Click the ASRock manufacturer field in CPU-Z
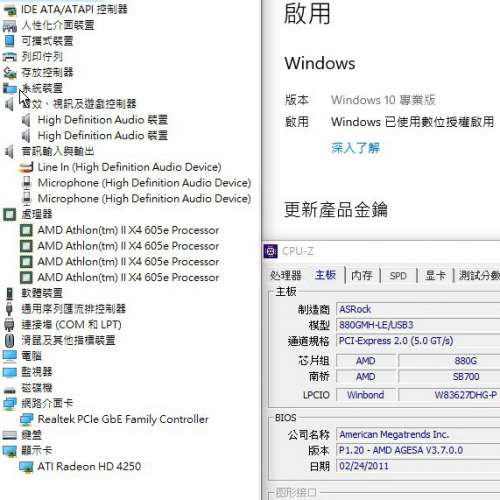 (x=418, y=309)
